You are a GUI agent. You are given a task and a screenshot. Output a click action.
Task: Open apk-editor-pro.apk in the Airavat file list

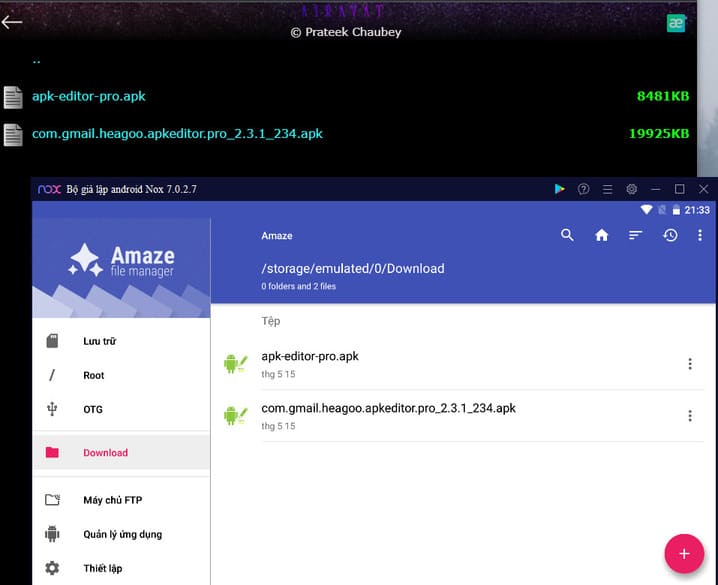coord(89,96)
